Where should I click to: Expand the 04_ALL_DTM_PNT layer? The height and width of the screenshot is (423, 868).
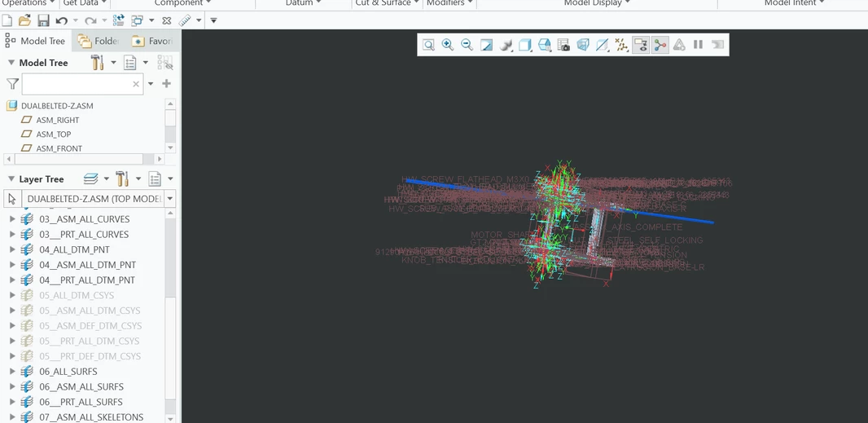coord(12,249)
